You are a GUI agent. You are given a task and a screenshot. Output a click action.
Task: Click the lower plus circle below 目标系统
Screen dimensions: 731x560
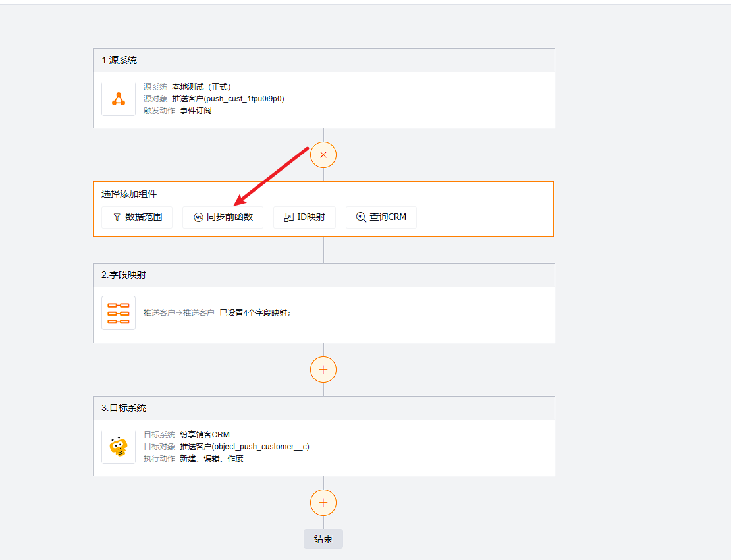tap(323, 502)
